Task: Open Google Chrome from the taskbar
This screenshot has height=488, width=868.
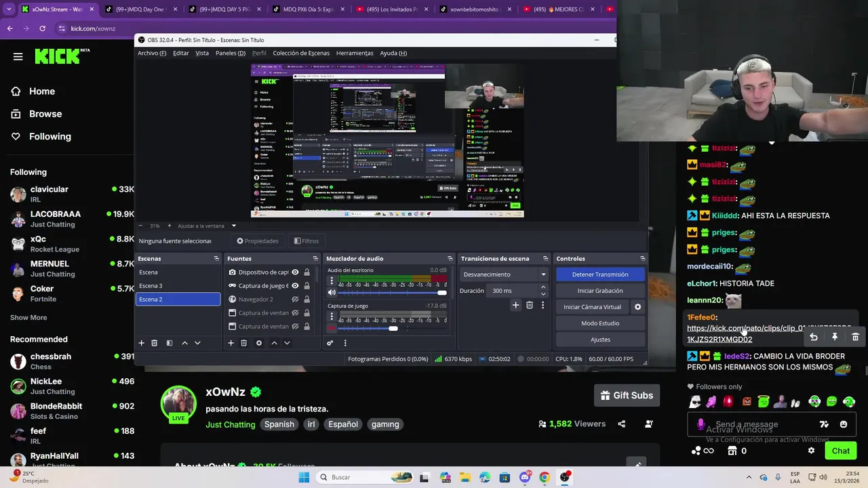Action: pos(545,477)
